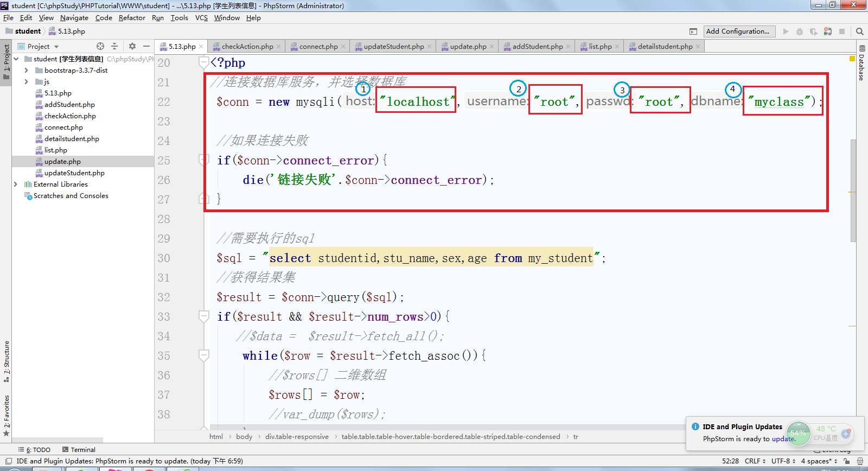The height and width of the screenshot is (471, 868).
Task: Open the Database tool window
Action: pos(861,64)
